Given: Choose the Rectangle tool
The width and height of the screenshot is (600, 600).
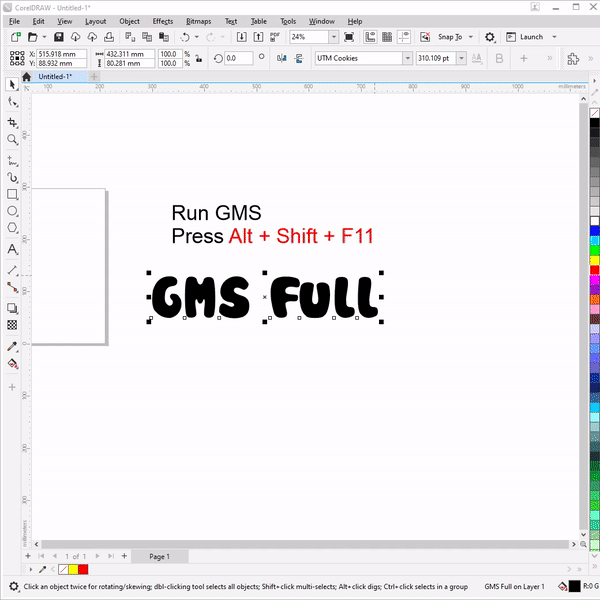Looking at the screenshot, I should [12, 194].
